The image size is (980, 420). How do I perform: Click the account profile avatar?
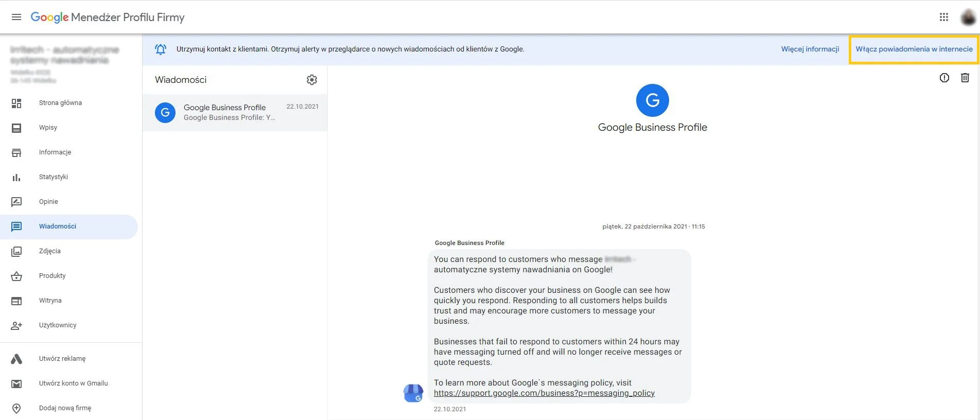(x=968, y=17)
